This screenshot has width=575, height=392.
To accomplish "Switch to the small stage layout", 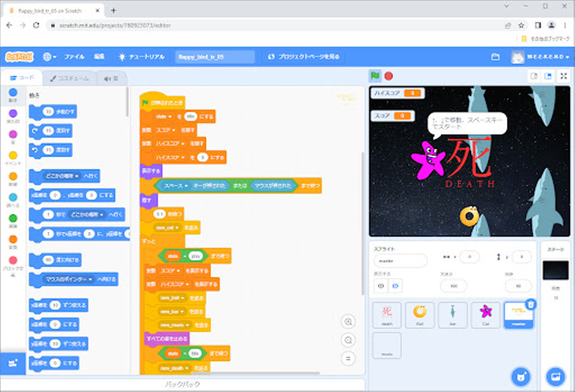I will click(534, 76).
